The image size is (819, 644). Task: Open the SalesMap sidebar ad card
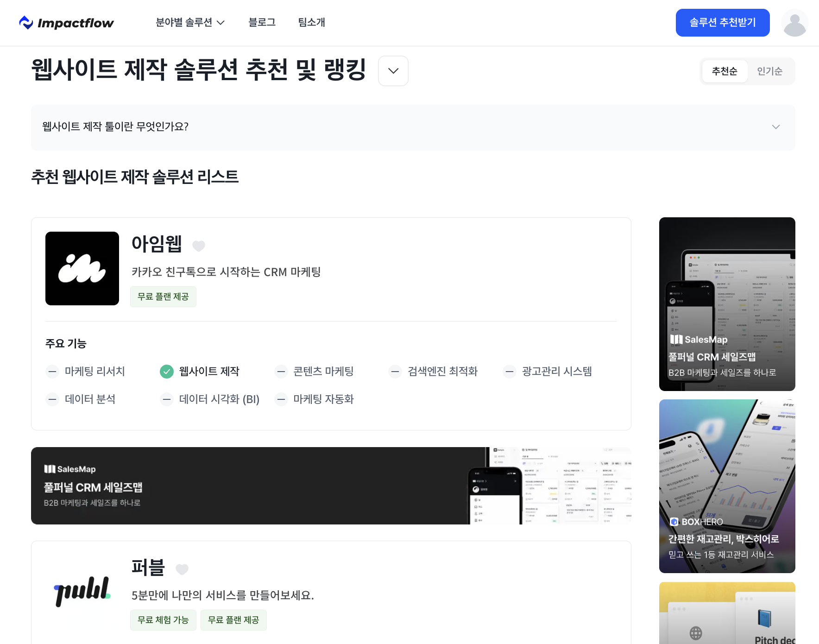727,304
